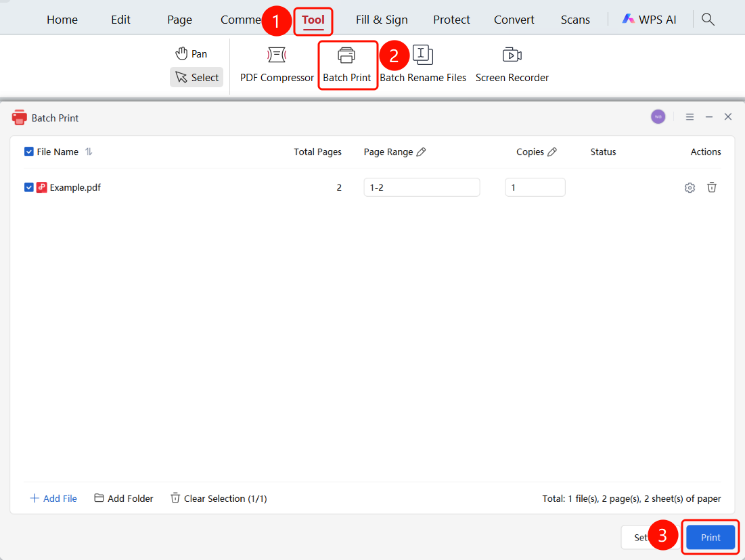Click the Actions column header
Viewport: 745px width, 560px height.
click(x=706, y=152)
